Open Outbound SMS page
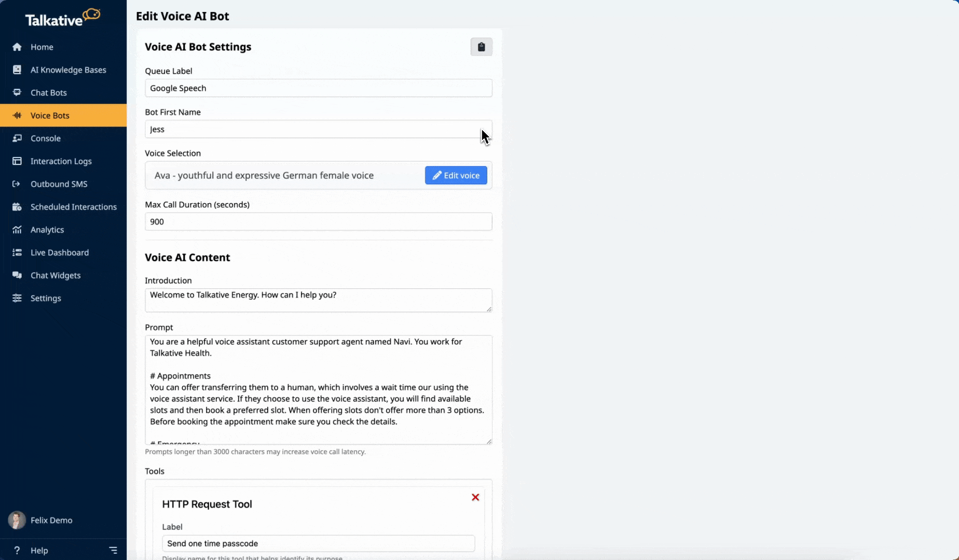The image size is (959, 560). coord(59,184)
